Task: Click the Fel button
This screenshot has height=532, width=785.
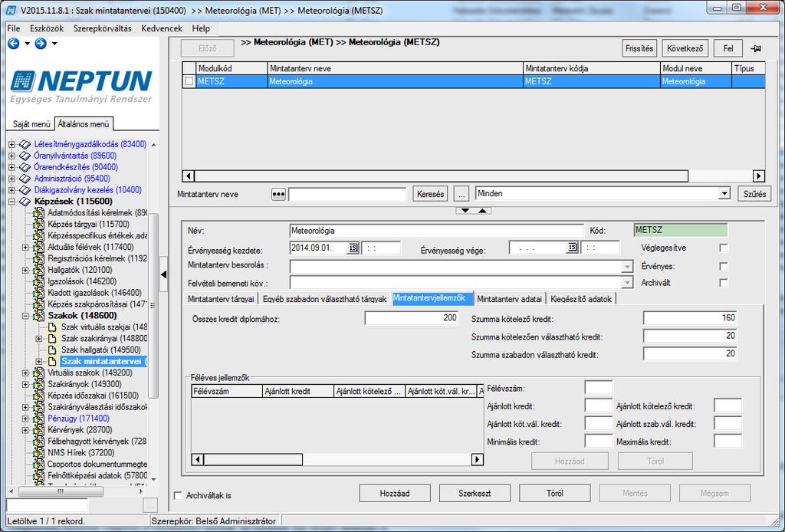Action: point(728,48)
